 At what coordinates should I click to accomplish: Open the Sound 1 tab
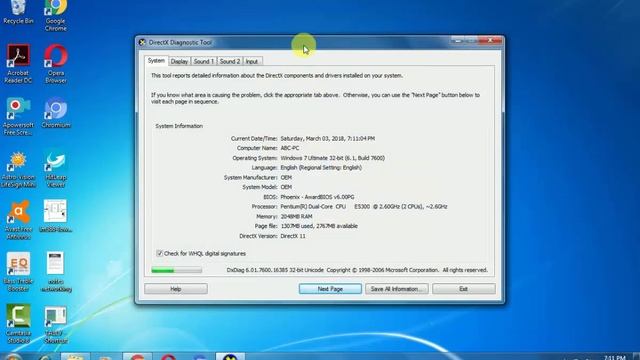click(204, 61)
